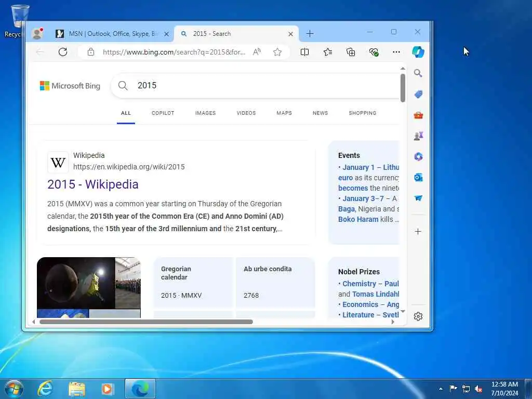Show hidden tray icons arrow

(x=441, y=389)
